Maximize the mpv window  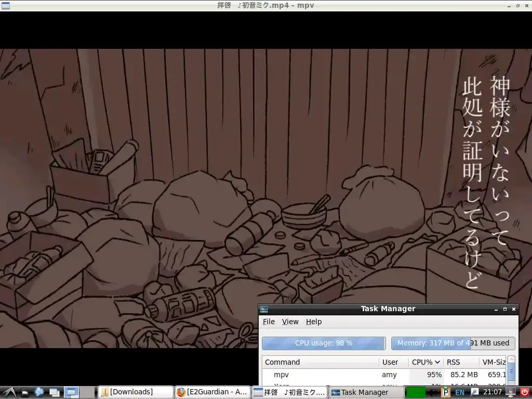click(518, 6)
